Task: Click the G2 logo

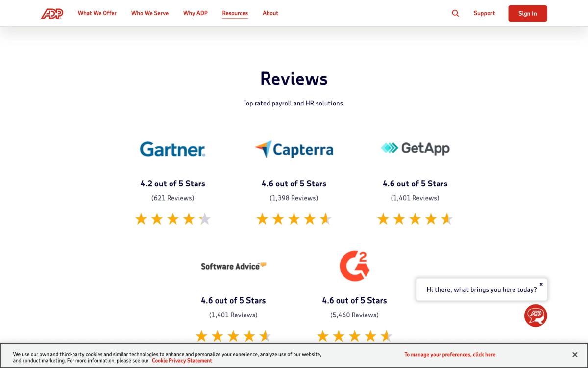Action: point(354,266)
